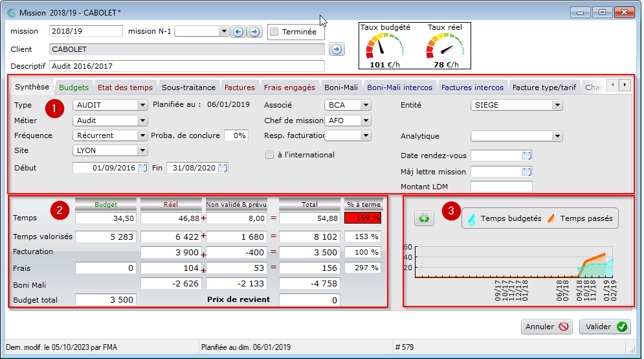
Task: Select the Synthèse tab
Action: click(32, 87)
